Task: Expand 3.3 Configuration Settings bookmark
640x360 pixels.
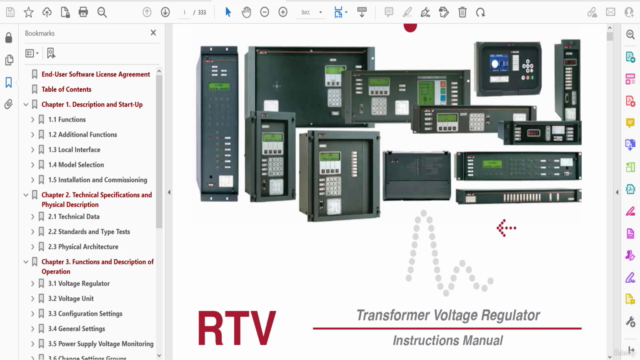Action: 33,314
